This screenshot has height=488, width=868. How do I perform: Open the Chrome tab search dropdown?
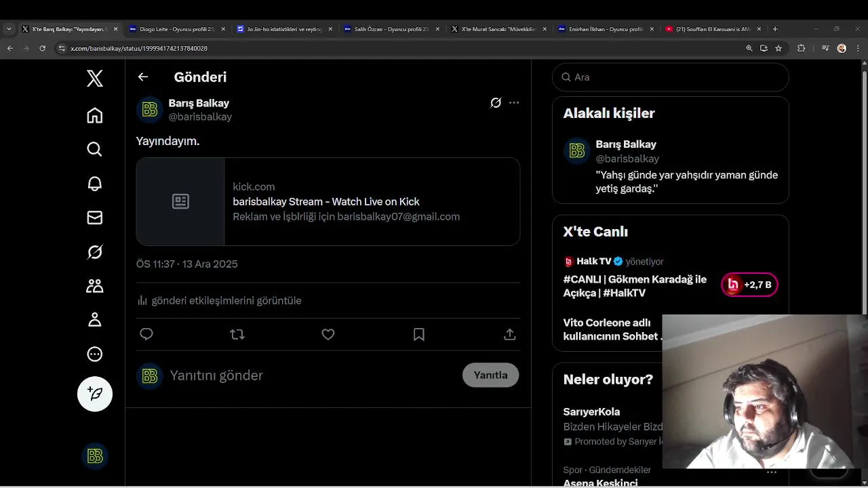click(9, 29)
